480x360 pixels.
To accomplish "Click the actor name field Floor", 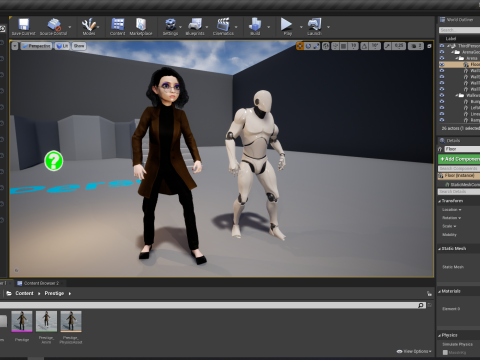I will [x=462, y=149].
